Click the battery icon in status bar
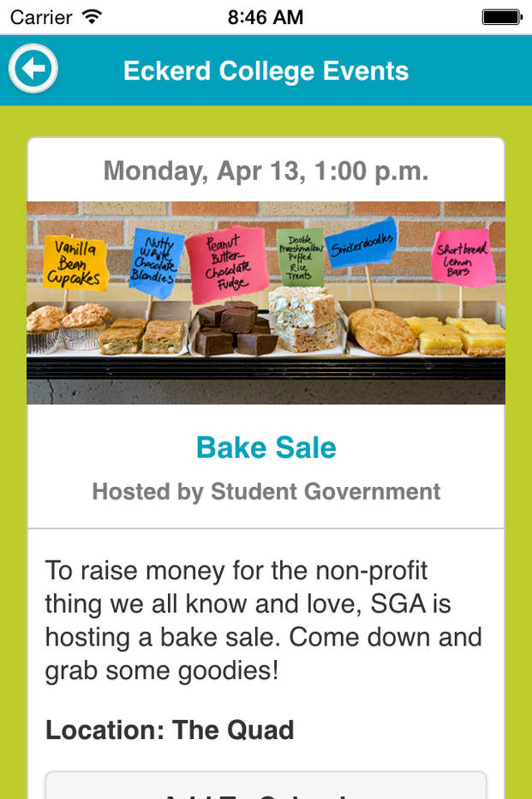The width and height of the screenshot is (532, 799). pos(501,17)
